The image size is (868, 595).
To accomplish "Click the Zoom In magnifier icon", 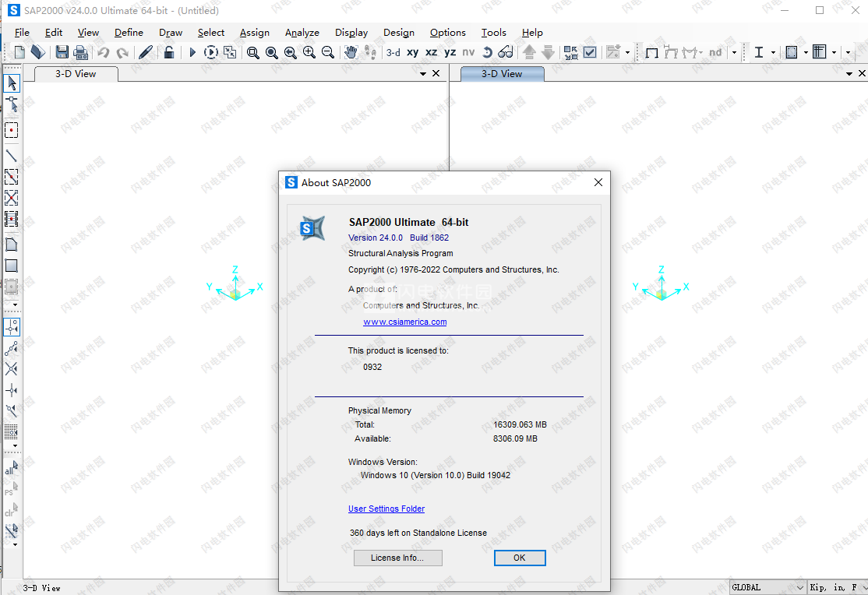I will [309, 52].
